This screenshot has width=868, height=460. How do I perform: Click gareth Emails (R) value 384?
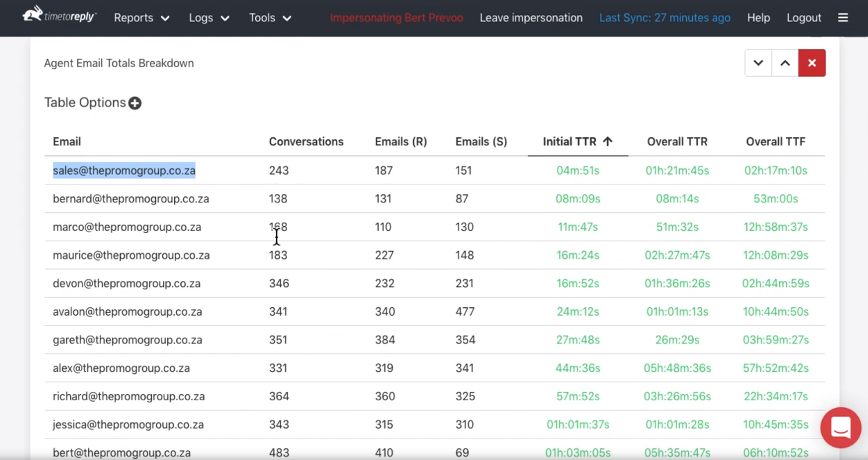click(x=385, y=340)
